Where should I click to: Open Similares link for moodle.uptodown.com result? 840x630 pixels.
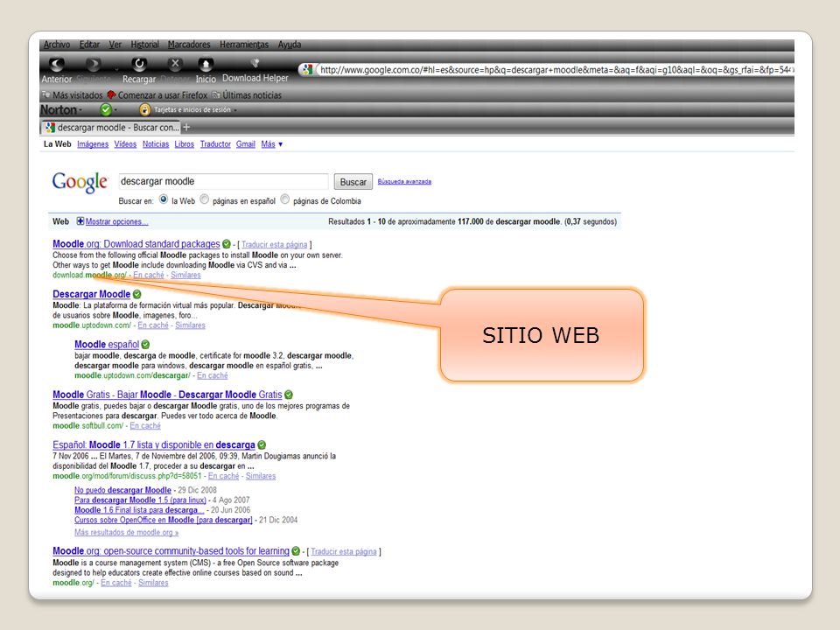(190, 325)
